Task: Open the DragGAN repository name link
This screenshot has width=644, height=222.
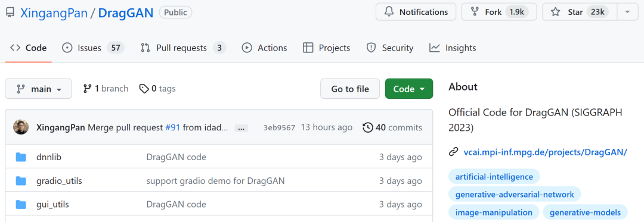Action: coord(126,12)
